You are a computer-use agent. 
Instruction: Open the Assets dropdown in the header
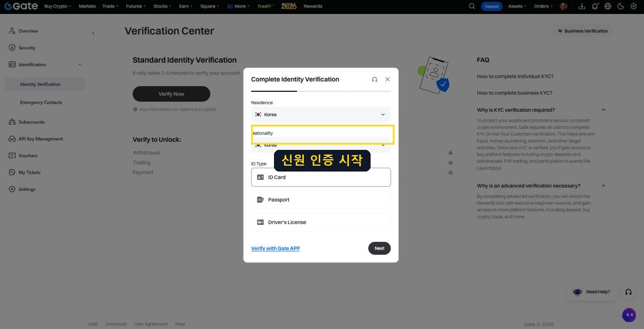pos(518,6)
